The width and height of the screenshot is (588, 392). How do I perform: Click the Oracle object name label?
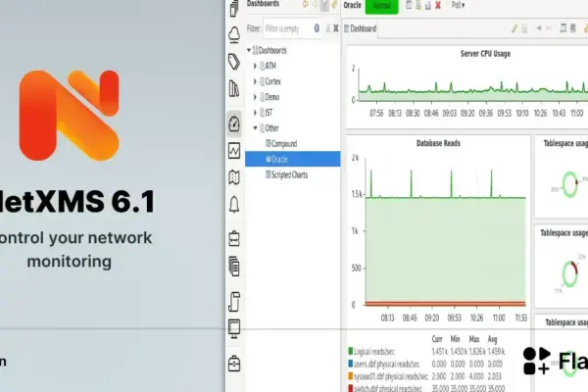pos(352,5)
